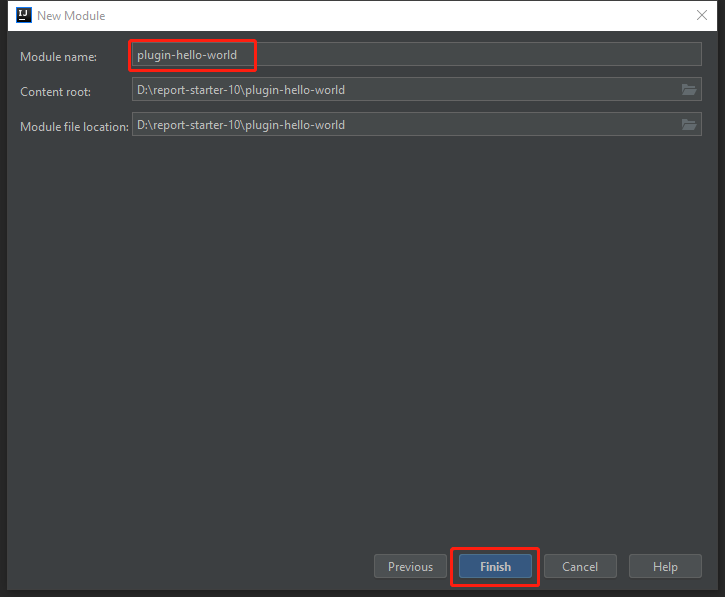Open Help for the New Module wizard

(665, 566)
